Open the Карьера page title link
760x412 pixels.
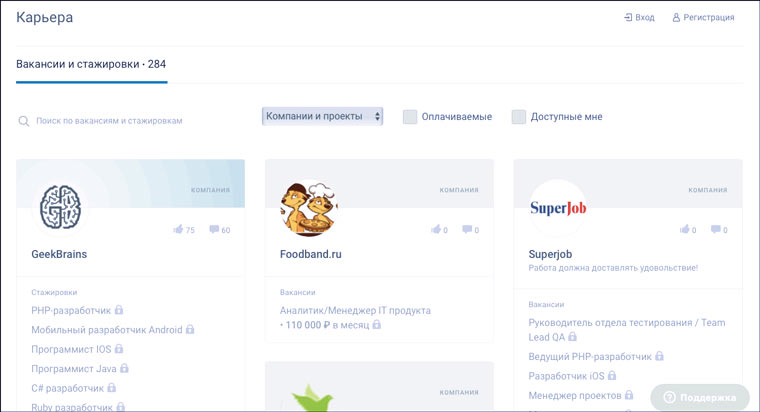pyautogui.click(x=45, y=17)
